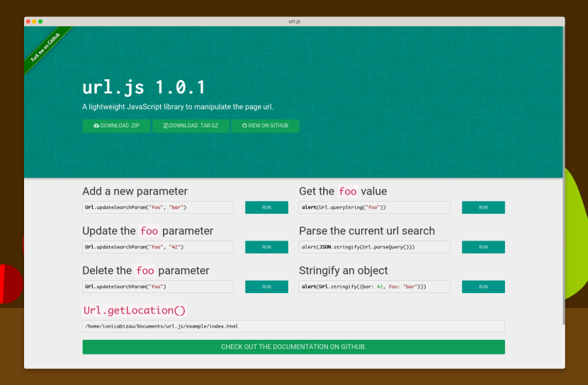Run the Parse the current url search example
Viewport: 588px width, 385px height.
click(483, 247)
